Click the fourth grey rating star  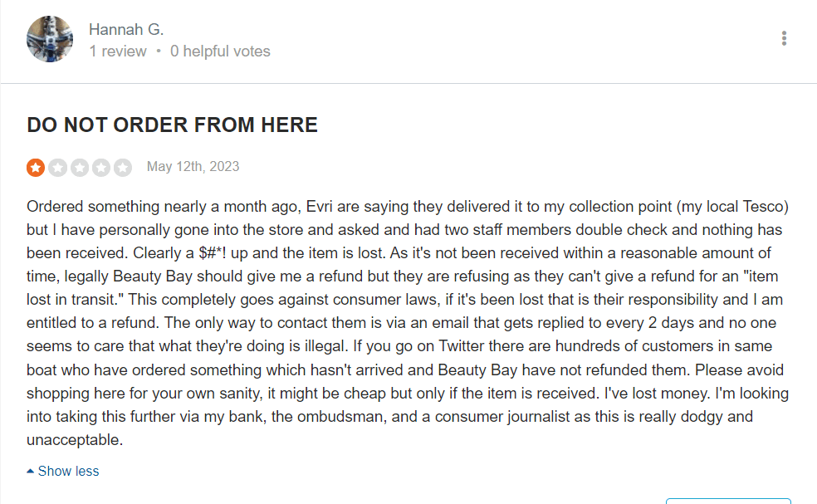coord(100,168)
